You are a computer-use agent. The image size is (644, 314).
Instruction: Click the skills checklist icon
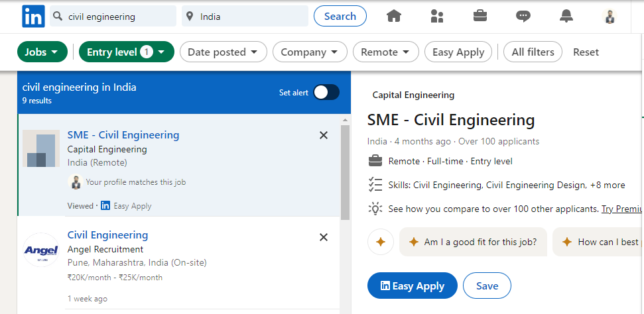pos(375,185)
